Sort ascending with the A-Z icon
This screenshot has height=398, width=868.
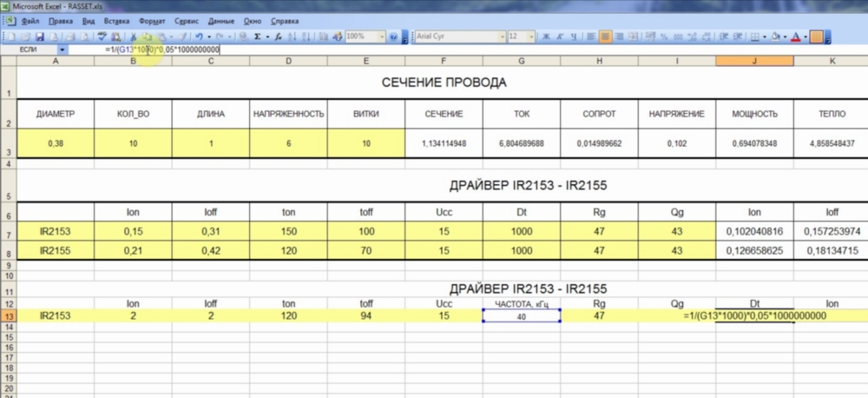click(x=292, y=36)
